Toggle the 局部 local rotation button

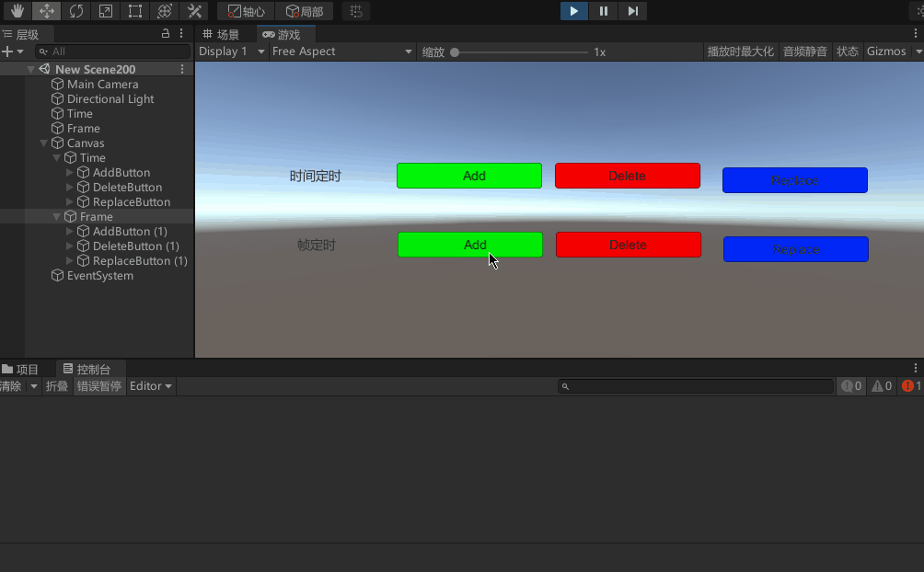304,11
